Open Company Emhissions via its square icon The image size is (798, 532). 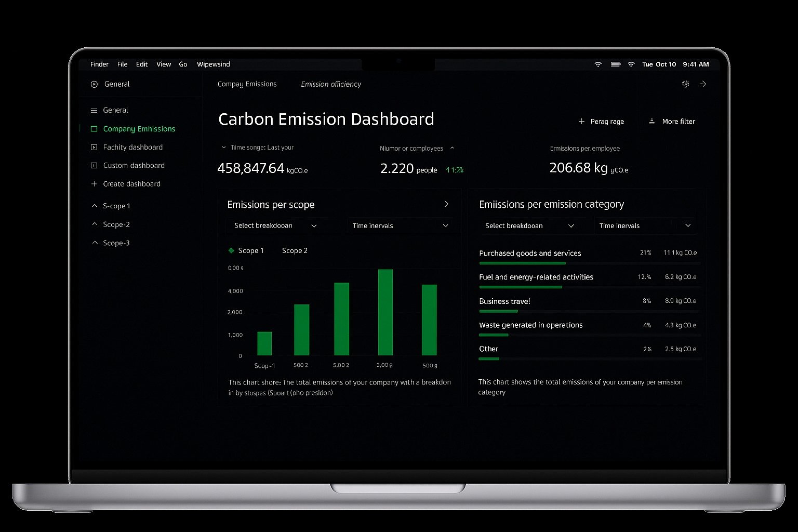pos(94,129)
